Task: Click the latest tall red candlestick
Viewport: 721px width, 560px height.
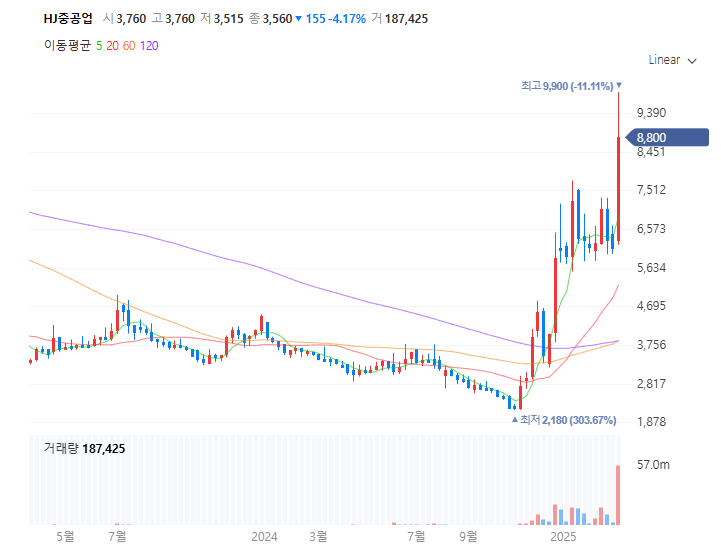Action: tap(618, 189)
